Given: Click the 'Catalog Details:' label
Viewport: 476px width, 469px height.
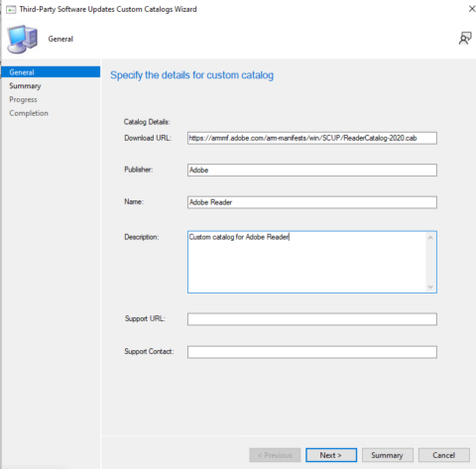Looking at the screenshot, I should pos(147,122).
